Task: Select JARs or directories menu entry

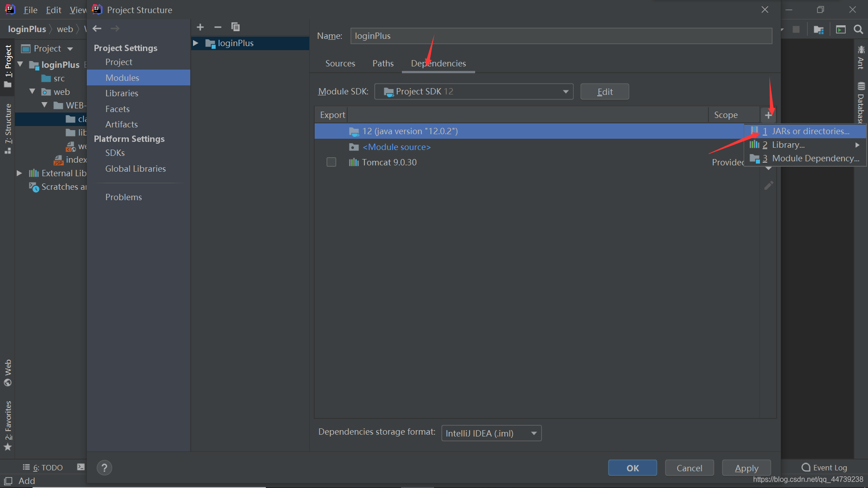Action: (810, 131)
